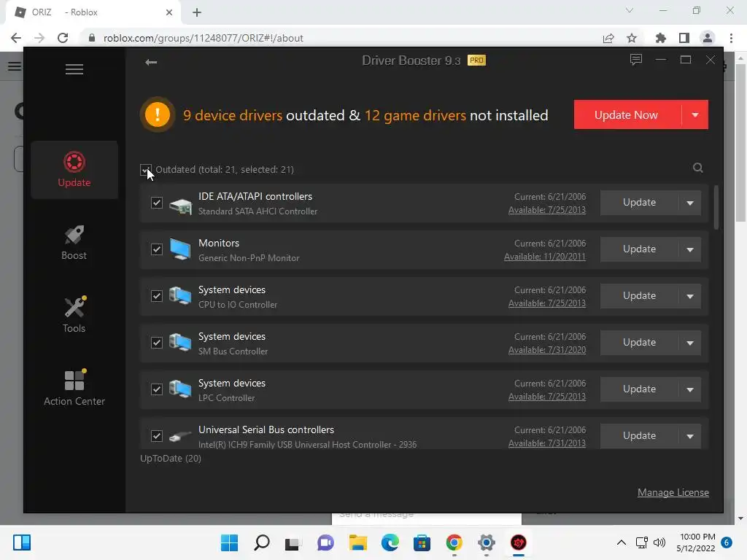Click the orange warning exclamation icon

tap(158, 114)
